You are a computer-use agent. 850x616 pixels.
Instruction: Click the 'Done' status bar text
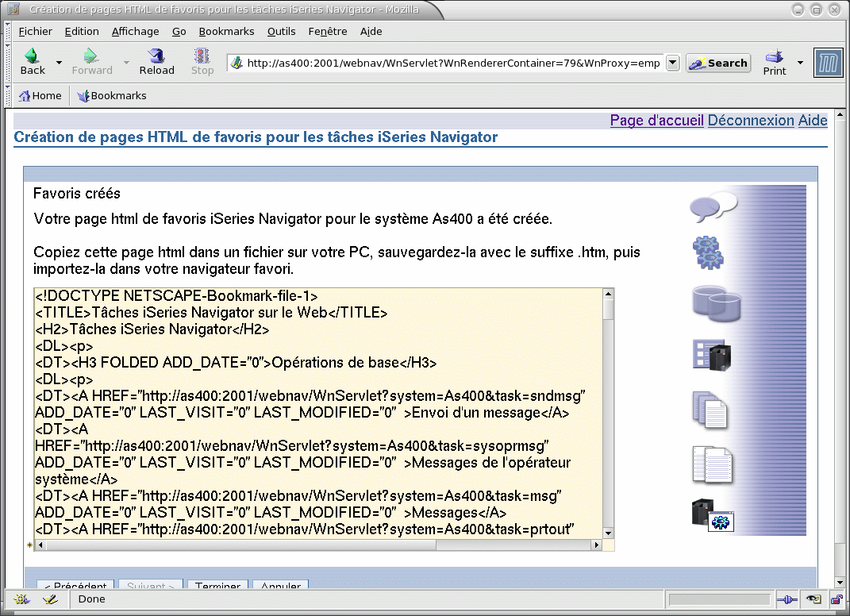point(91,599)
